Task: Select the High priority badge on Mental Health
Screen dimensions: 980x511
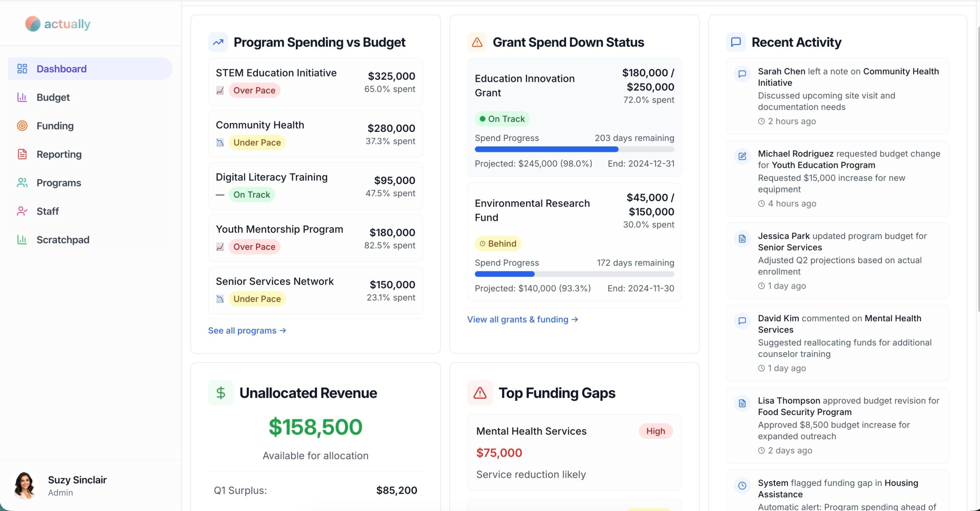Action: point(655,431)
